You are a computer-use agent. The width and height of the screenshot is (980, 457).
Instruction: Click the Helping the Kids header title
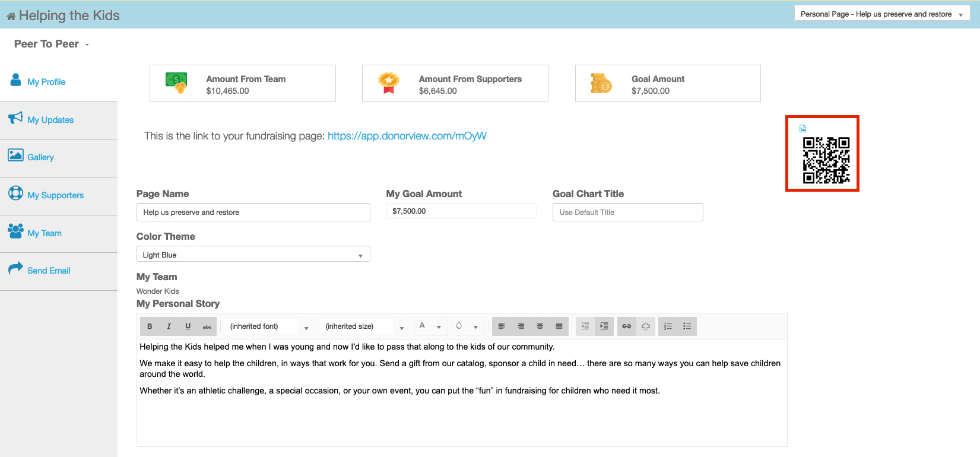[x=69, y=15]
